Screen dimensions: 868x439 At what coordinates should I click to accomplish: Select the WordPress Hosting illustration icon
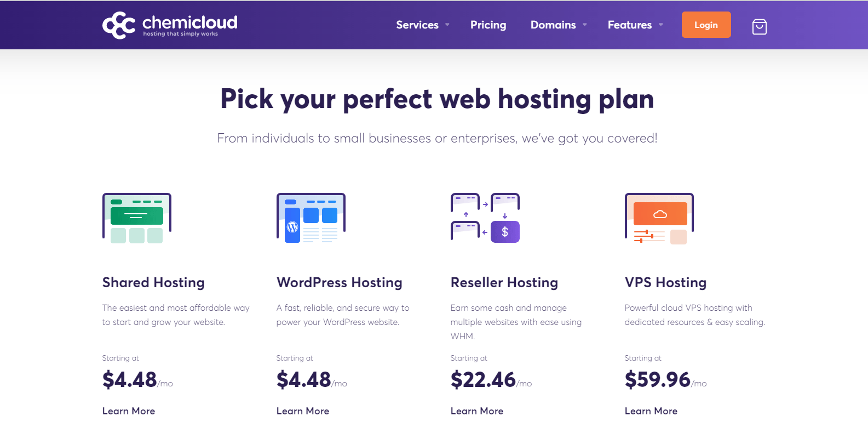coord(311,218)
